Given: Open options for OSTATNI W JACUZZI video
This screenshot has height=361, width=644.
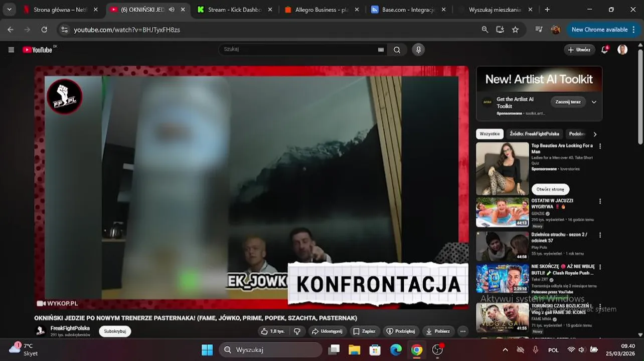Looking at the screenshot, I should 600,202.
